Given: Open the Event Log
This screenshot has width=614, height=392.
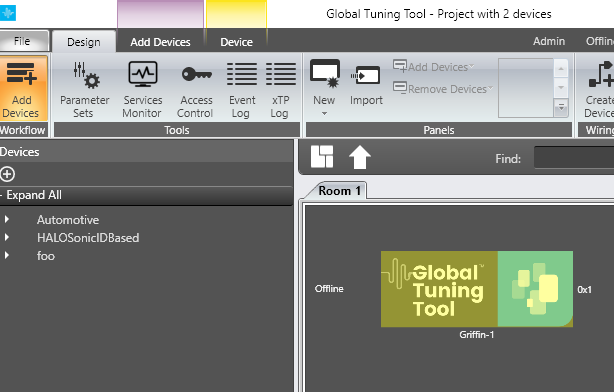Looking at the screenshot, I should [x=242, y=89].
